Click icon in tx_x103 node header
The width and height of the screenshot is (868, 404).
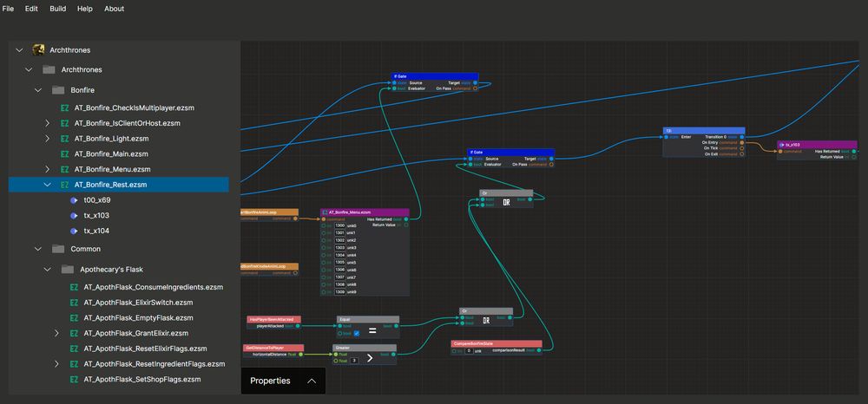(782, 144)
